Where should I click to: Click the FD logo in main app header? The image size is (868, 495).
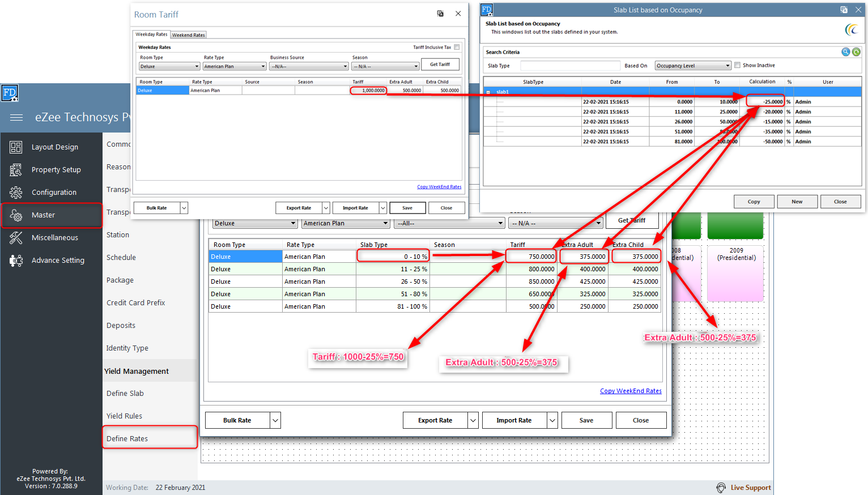[10, 93]
